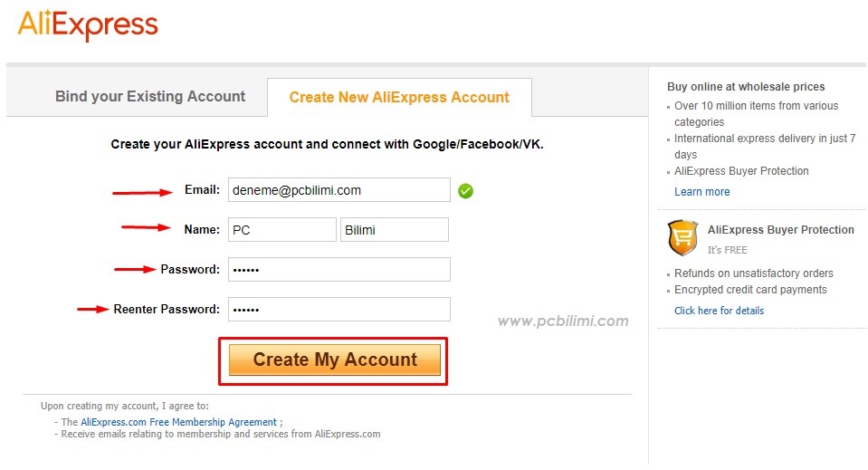Switch to Bind your Existing Account tab
This screenshot has height=470, width=868.
coord(150,97)
